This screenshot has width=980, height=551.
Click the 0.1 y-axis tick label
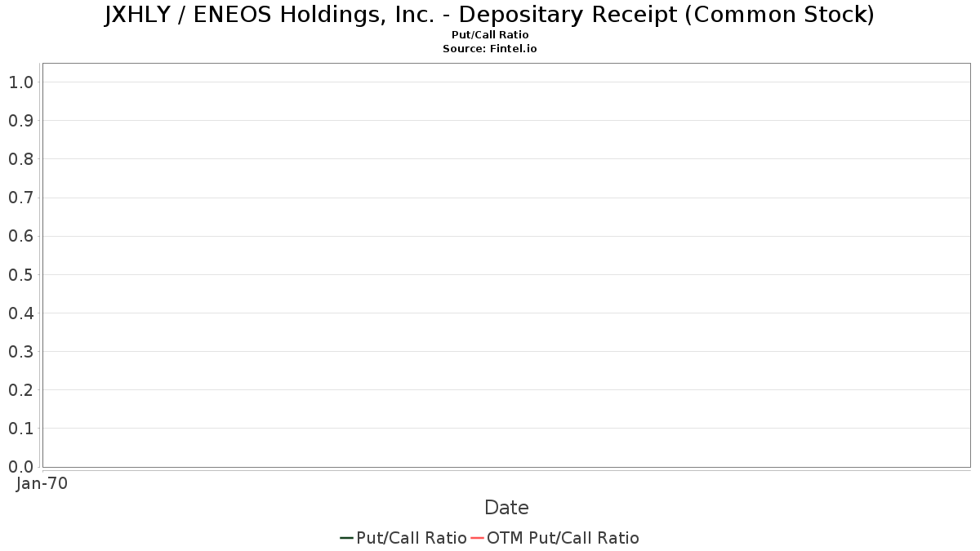(20, 429)
